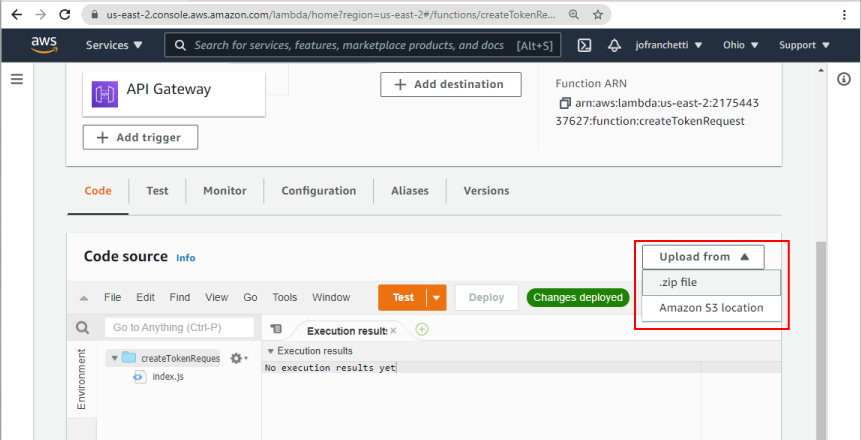Click the API Gateway trigger card

pyautogui.click(x=174, y=94)
